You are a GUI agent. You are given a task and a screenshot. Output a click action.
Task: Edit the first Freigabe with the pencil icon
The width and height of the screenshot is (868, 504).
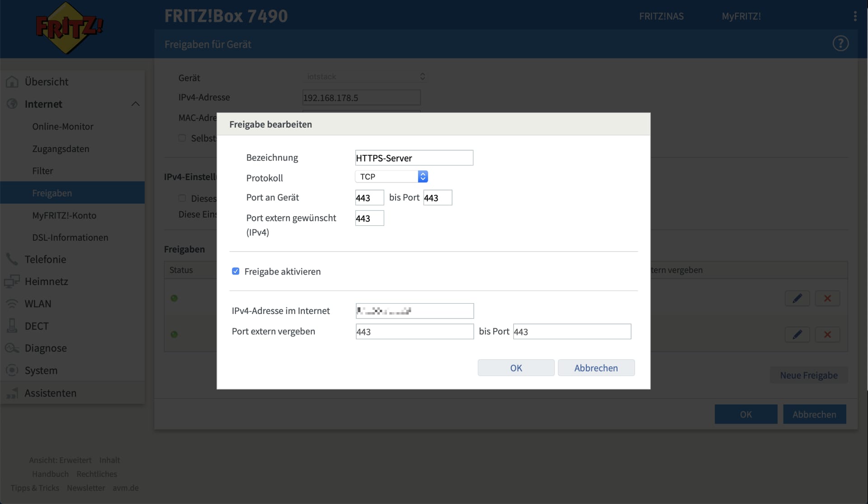pyautogui.click(x=797, y=298)
